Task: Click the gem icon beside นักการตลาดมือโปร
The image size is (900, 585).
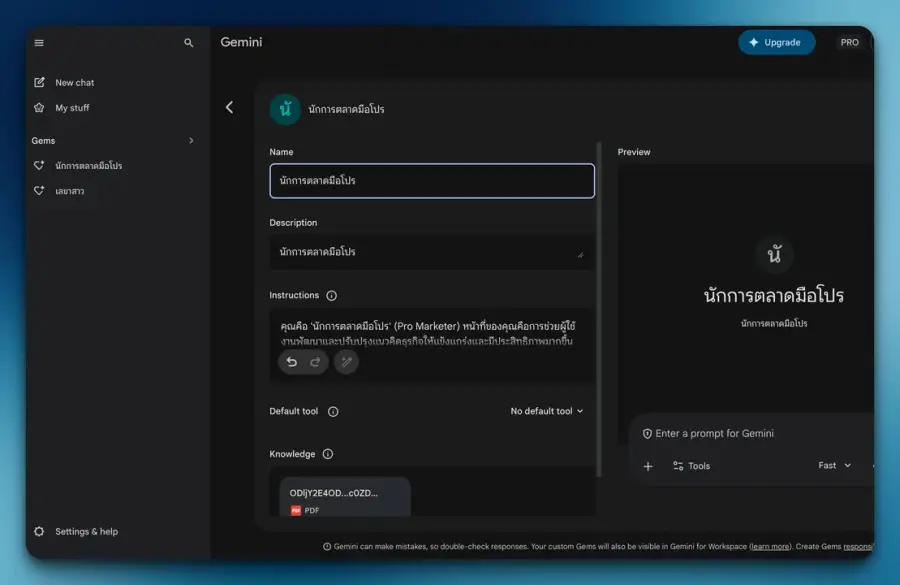Action: [x=39, y=166]
